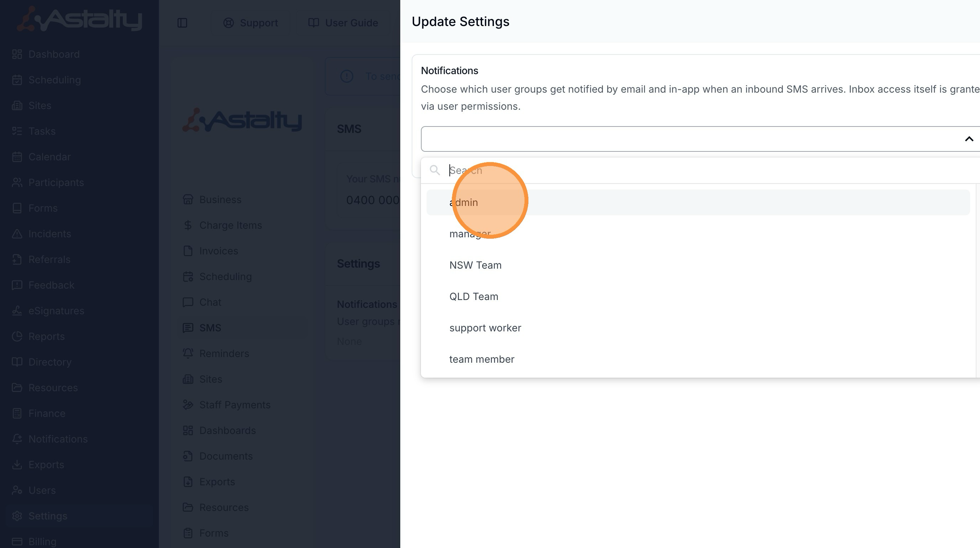This screenshot has width=980, height=548.
Task: Click the Reports chart icon
Action: (17, 336)
